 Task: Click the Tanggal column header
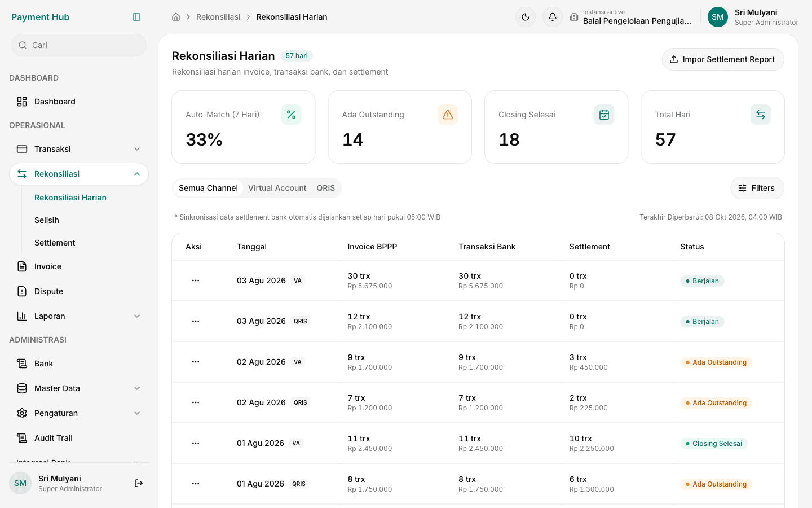pyautogui.click(x=251, y=247)
